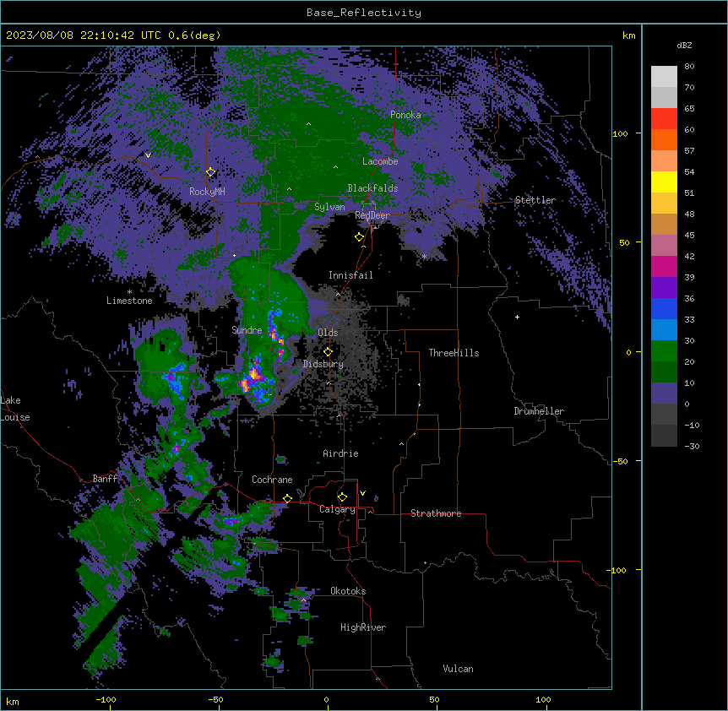The width and height of the screenshot is (728, 711).
Task: Pick the violet 36-39 dBZ legend swatch
Action: [664, 288]
